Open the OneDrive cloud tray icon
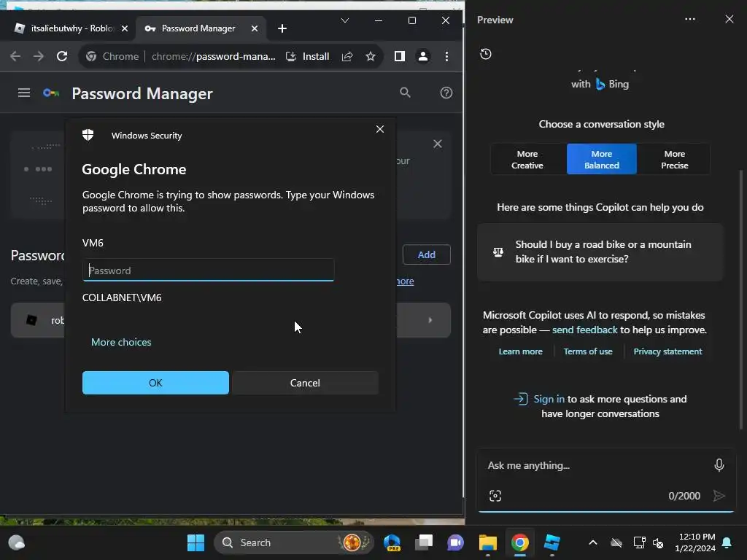This screenshot has height=560, width=747. pyautogui.click(x=616, y=542)
